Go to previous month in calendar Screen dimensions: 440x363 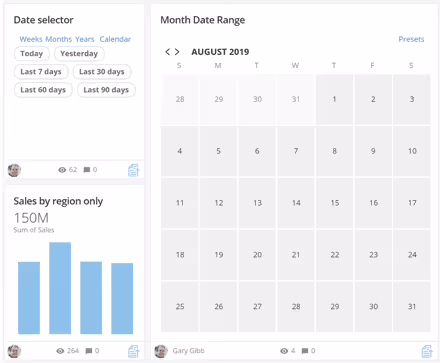pos(167,52)
